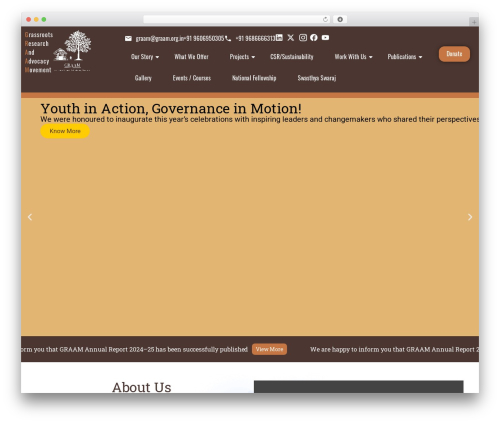Image resolution: width=500 pixels, height=423 pixels.
Task: Open the National Fellowship menu item
Action: pyautogui.click(x=254, y=78)
